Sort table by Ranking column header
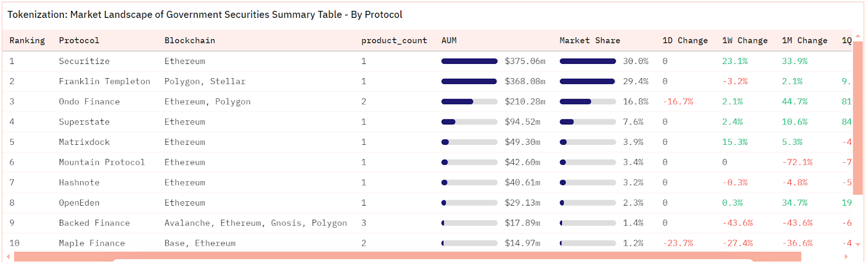Viewport: 868px width, 262px height. point(27,41)
